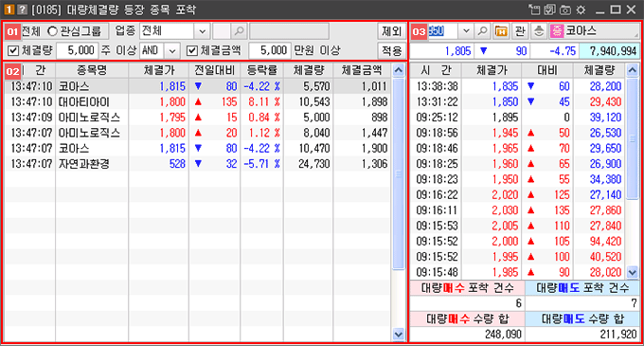Open the 업종 전체 combo box
The height and width of the screenshot is (346, 644).
click(x=175, y=31)
